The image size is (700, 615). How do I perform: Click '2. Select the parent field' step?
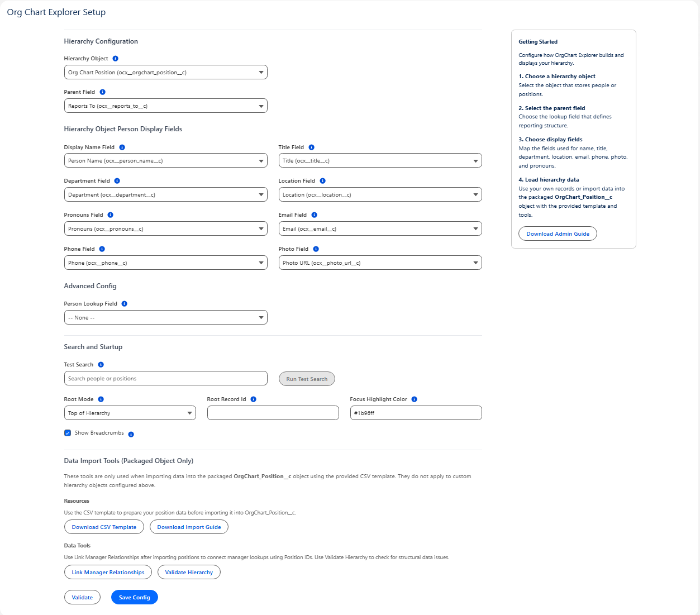click(x=552, y=108)
